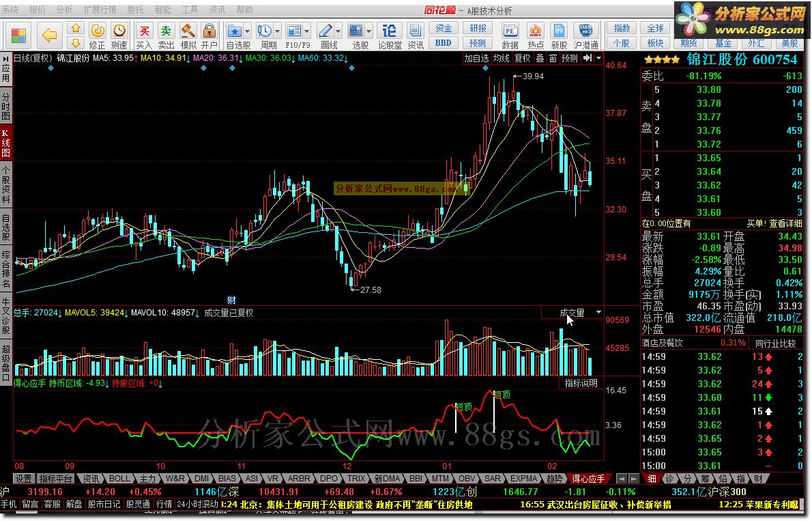Open the chart header options dropdown arrow

click(598, 59)
